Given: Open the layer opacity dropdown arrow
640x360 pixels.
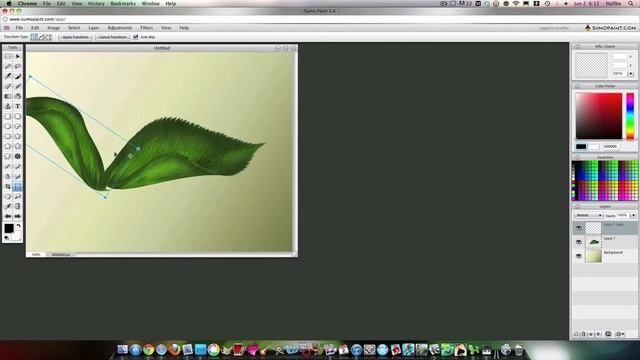Looking at the screenshot, I should tap(633, 215).
